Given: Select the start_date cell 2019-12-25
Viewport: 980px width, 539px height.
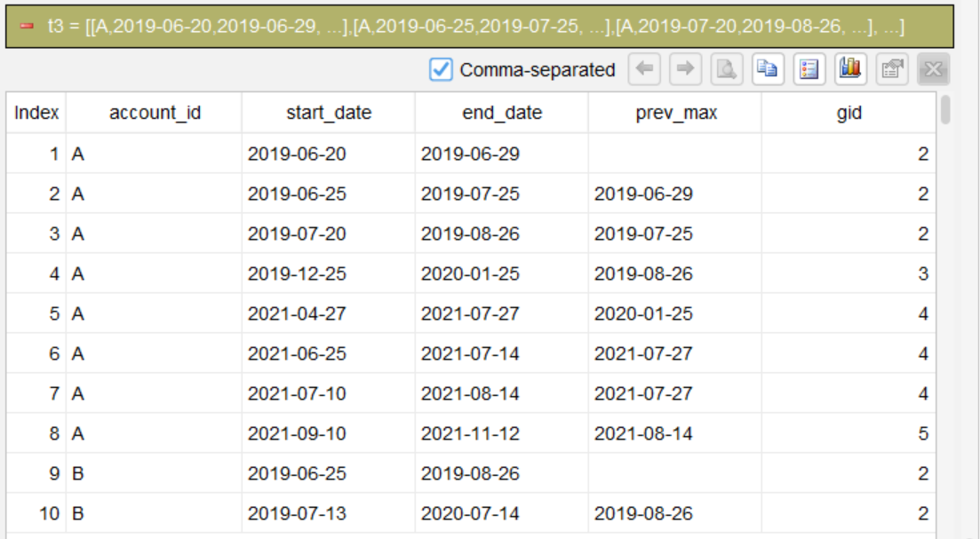Looking at the screenshot, I should pos(328,273).
